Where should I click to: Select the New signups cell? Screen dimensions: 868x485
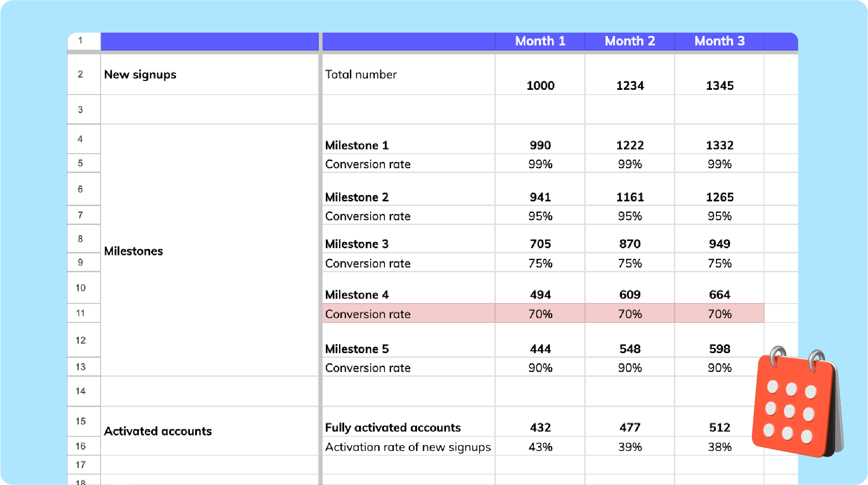tap(140, 75)
